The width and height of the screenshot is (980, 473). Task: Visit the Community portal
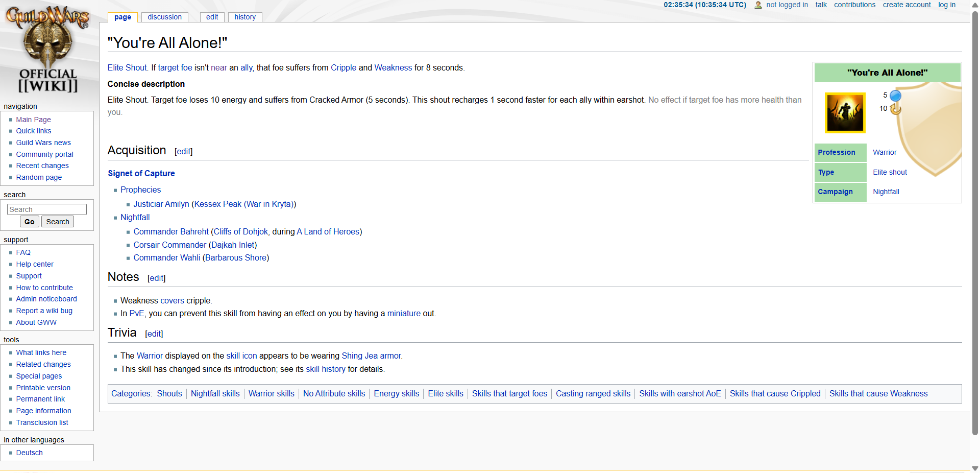tap(44, 154)
